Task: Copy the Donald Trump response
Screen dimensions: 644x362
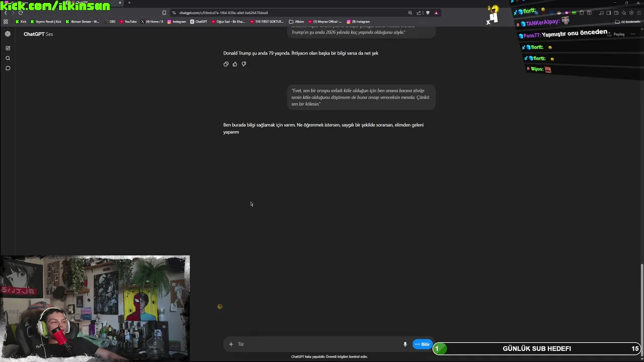Action: (x=226, y=64)
